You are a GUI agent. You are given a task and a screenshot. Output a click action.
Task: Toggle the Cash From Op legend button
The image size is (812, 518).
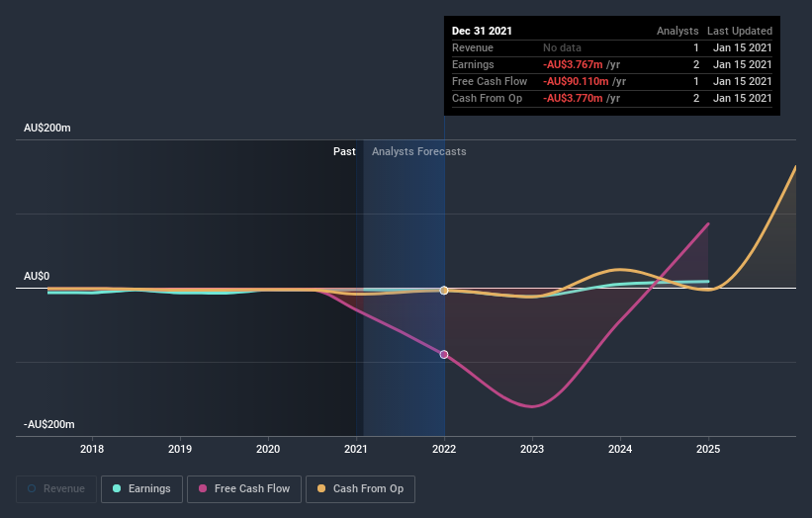(360, 489)
